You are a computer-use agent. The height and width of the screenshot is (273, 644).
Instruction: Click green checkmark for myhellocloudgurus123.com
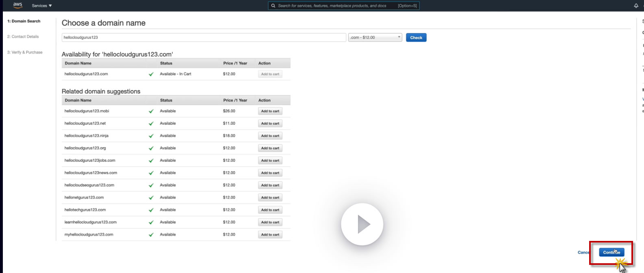151,235
